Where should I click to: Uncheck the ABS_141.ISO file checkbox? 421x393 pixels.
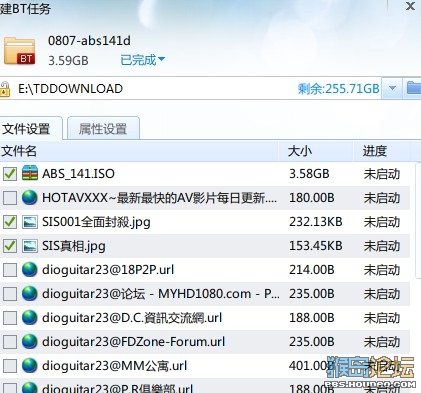coord(10,174)
